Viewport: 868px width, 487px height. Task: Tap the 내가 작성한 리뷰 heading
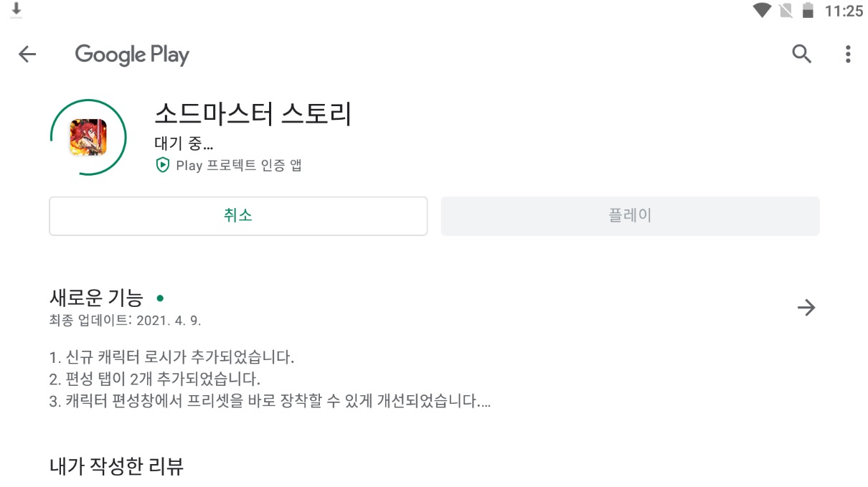pyautogui.click(x=117, y=466)
